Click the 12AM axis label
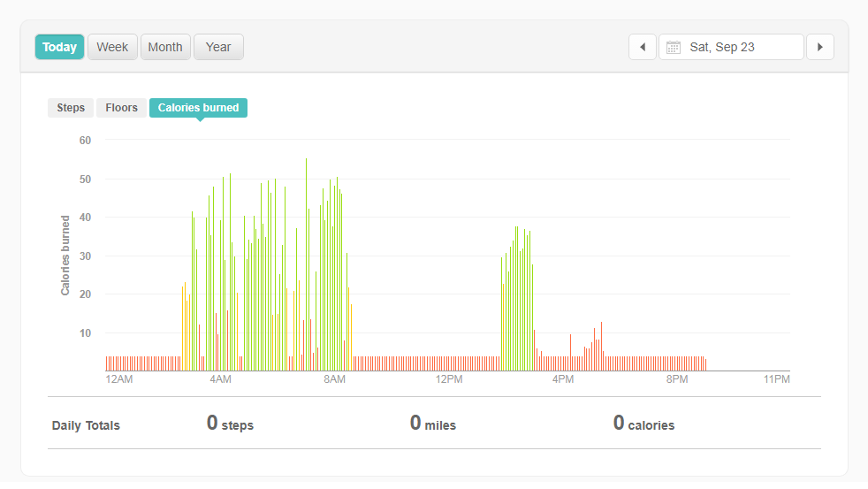Image resolution: width=868 pixels, height=489 pixels. [x=119, y=379]
